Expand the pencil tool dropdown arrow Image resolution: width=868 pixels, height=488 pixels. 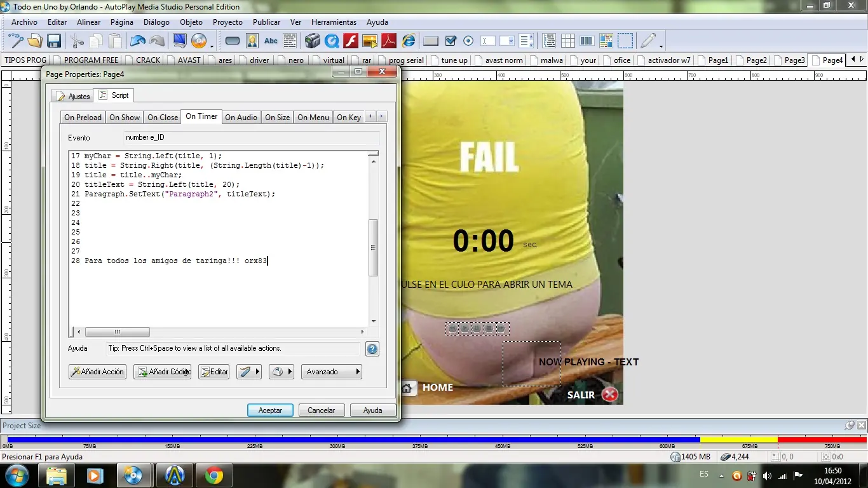point(661,46)
